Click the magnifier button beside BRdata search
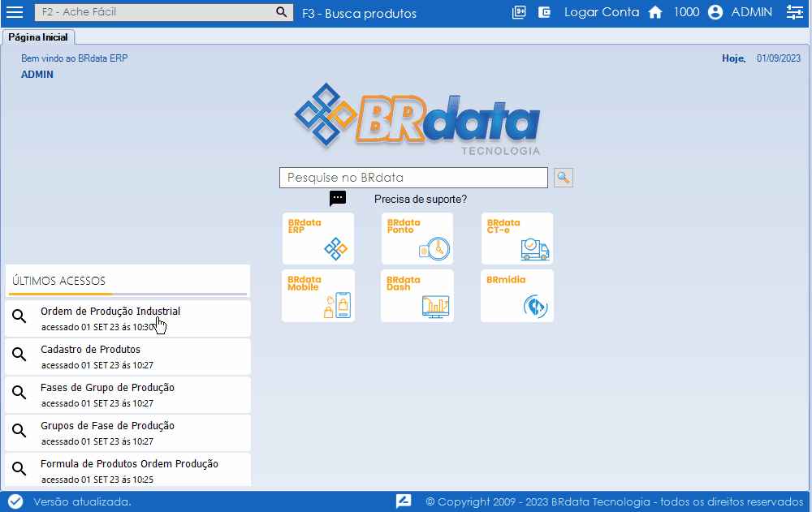 564,178
